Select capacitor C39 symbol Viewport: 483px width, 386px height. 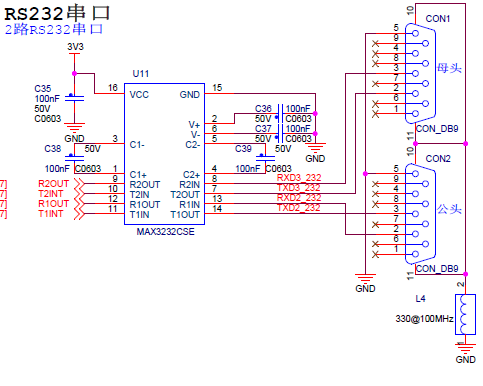265,157
